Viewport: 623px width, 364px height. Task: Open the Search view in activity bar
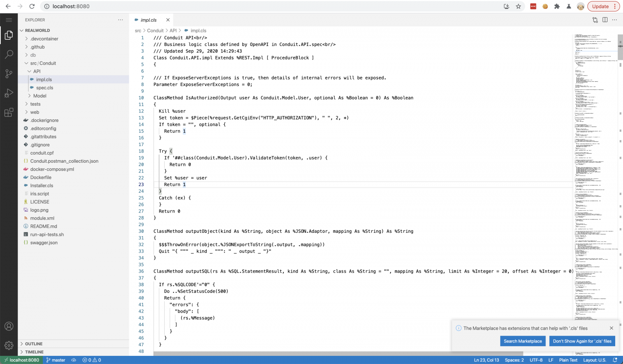click(9, 55)
